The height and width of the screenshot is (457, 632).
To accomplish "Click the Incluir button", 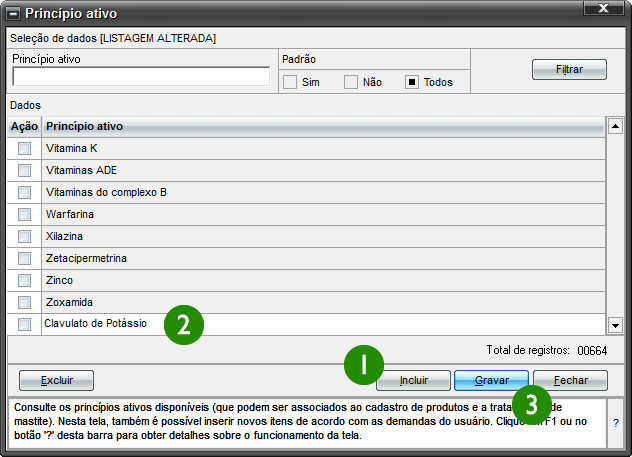I will pos(414,380).
